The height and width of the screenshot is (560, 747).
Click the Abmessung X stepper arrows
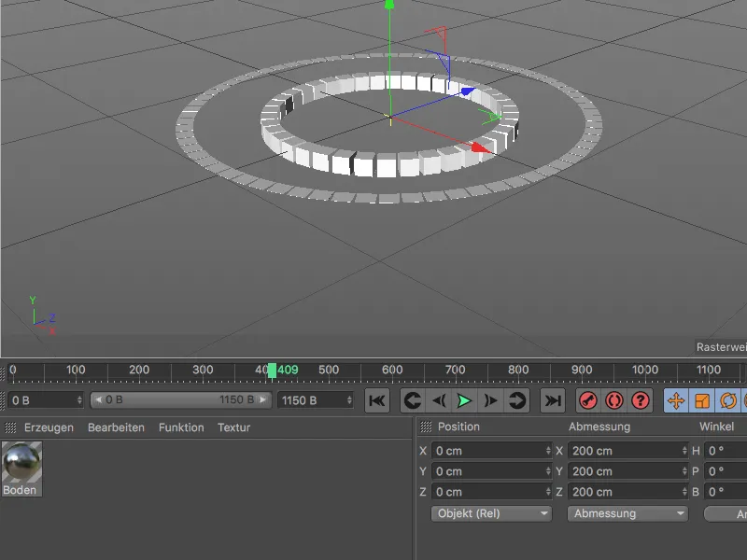click(x=684, y=451)
